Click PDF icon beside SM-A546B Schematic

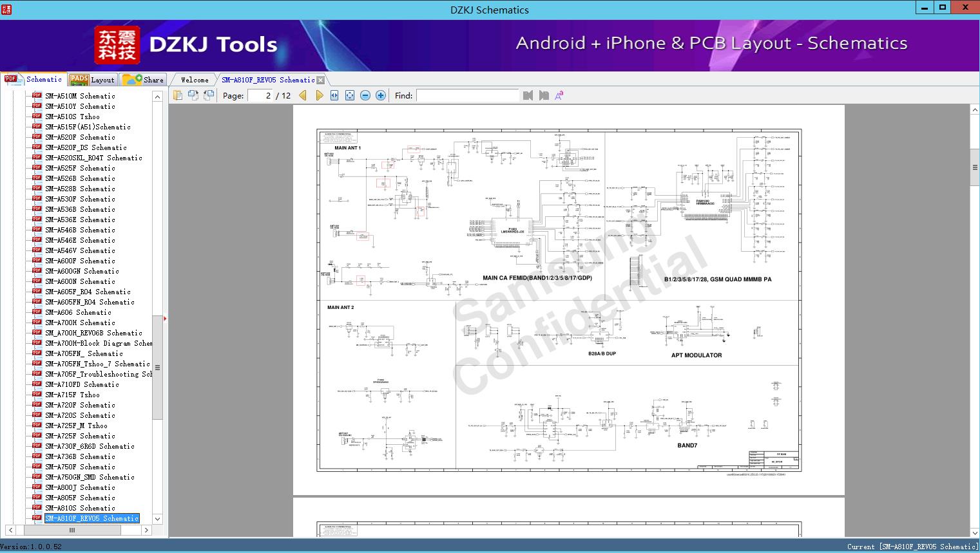click(37, 230)
